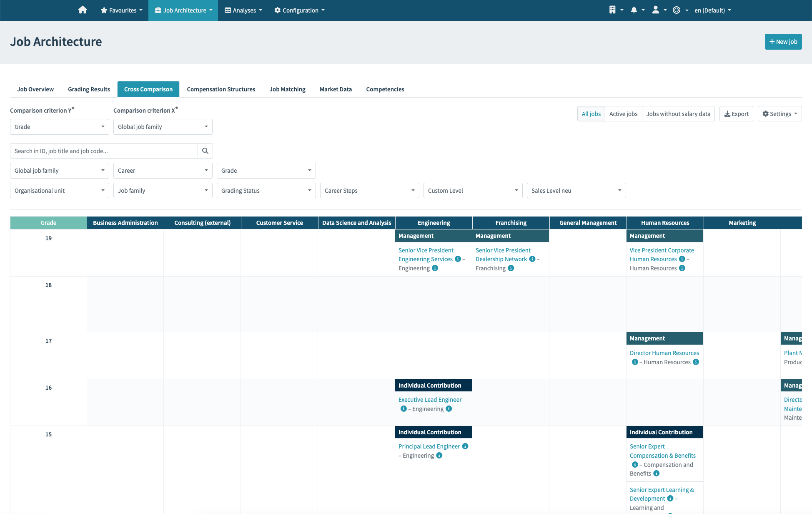Open Senior Expert Compensation & Benefits job
Viewport: 812px width, 514px height.
662,451
